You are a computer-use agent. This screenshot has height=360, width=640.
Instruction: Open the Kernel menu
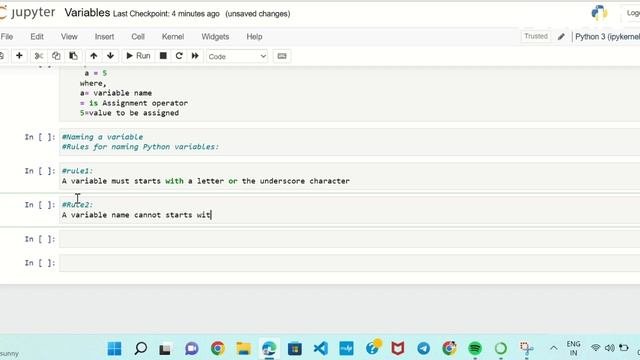coord(173,37)
